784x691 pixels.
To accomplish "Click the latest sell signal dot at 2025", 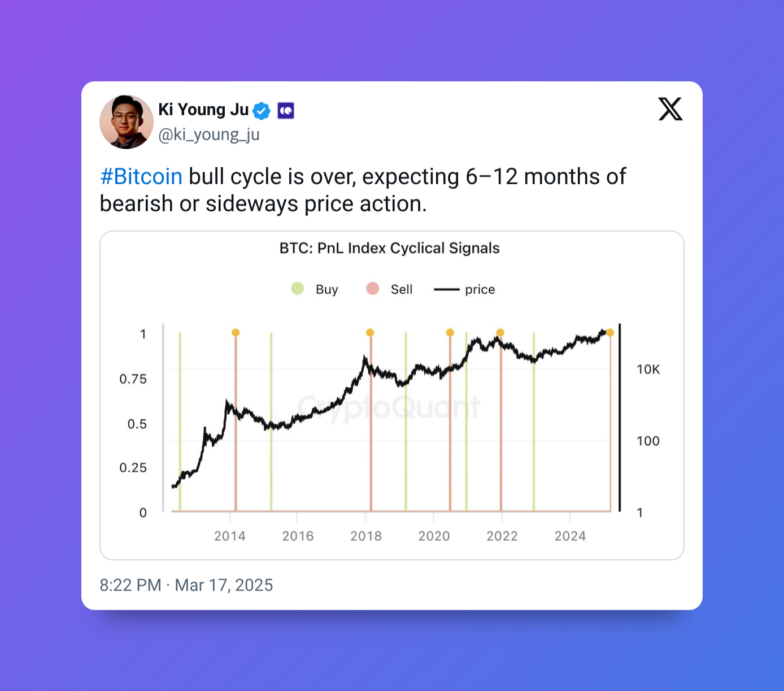I will click(610, 333).
